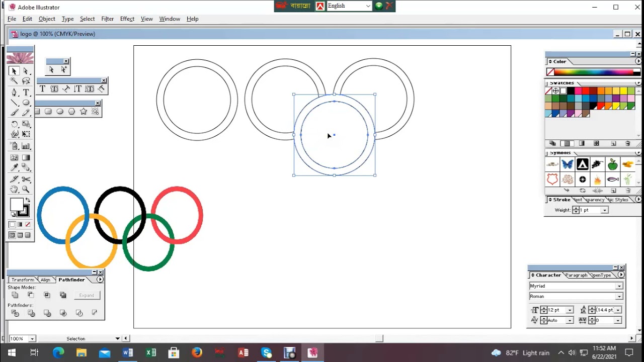Select the Warp tool

(x=14, y=134)
